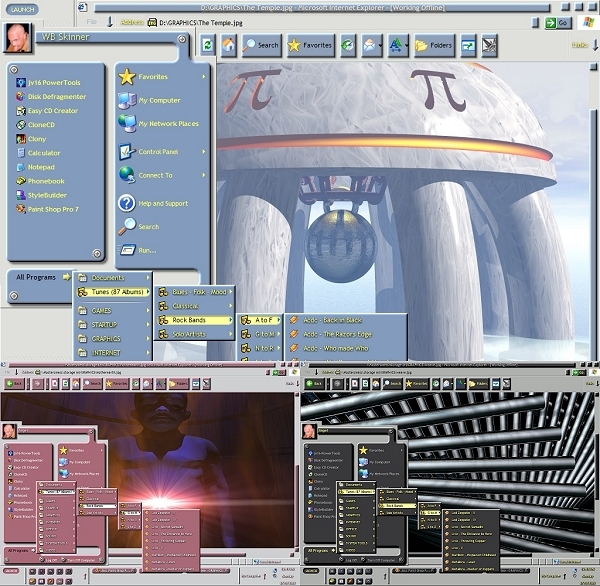Screen dimensions: 600x586
Task: Open the Mail icon dropdown arrow
Action: (380, 46)
